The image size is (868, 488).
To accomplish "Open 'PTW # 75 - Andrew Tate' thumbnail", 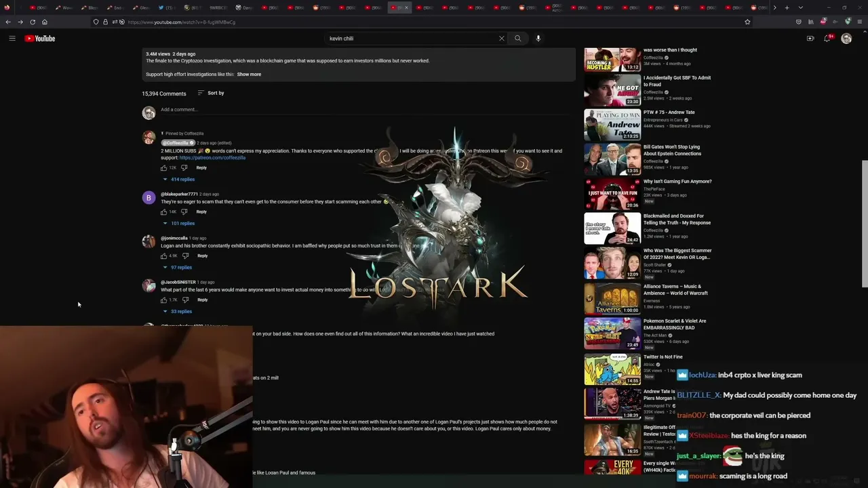I will [x=612, y=125].
